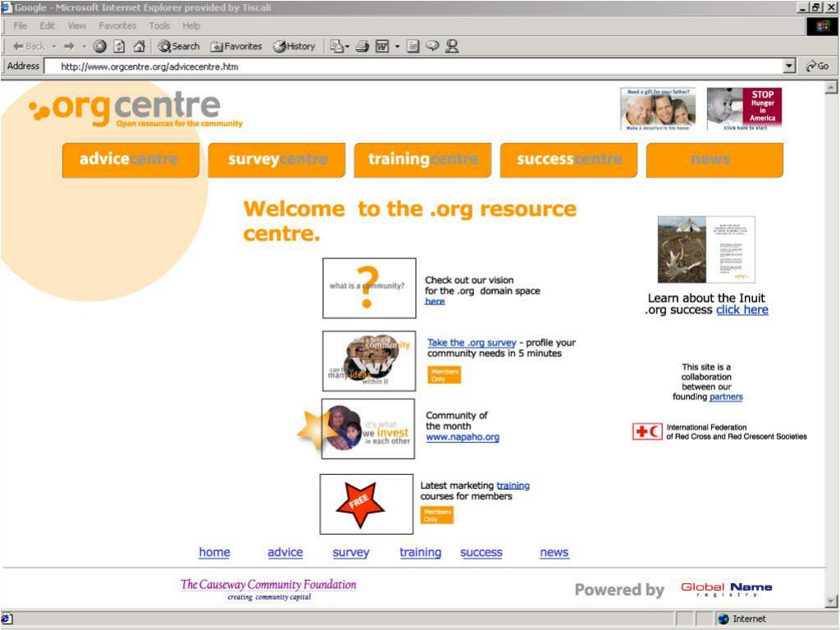Print the page with the Print icon
This screenshot has width=840, height=630.
(x=363, y=46)
